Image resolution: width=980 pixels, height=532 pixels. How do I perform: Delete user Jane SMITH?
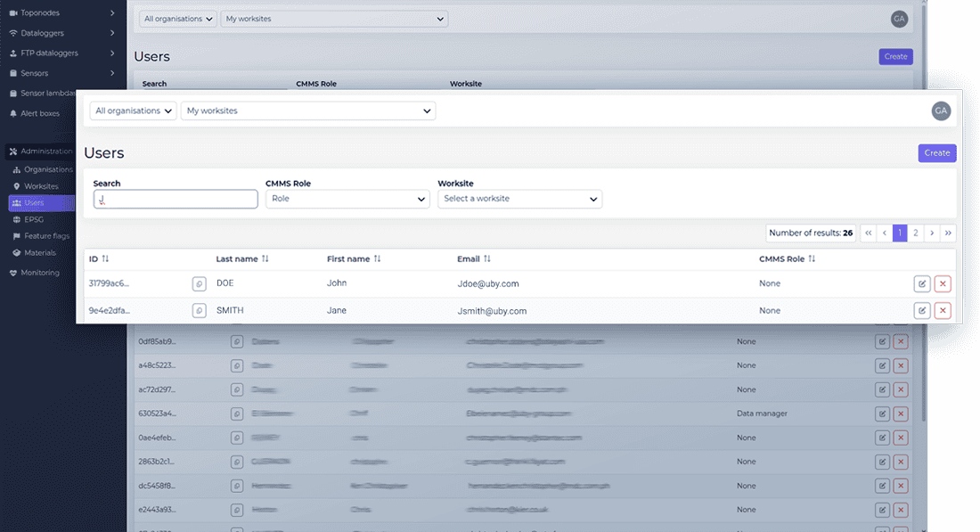(943, 311)
